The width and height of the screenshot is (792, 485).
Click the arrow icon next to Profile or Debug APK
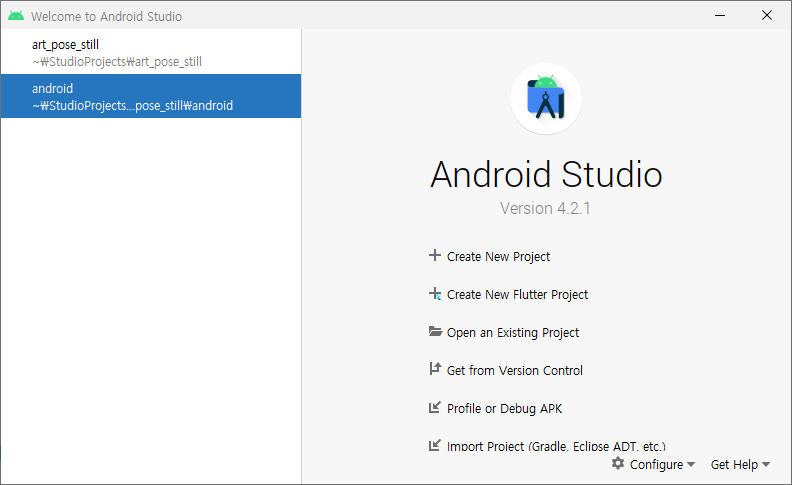[x=434, y=407]
